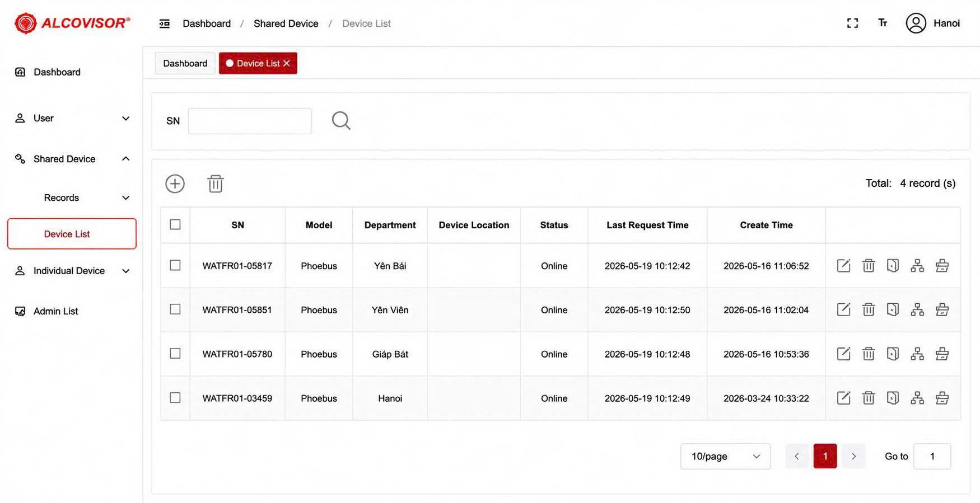Screen dimensions: 980x503
Task: Open document icon for WATFR01-05817
Action: click(893, 265)
